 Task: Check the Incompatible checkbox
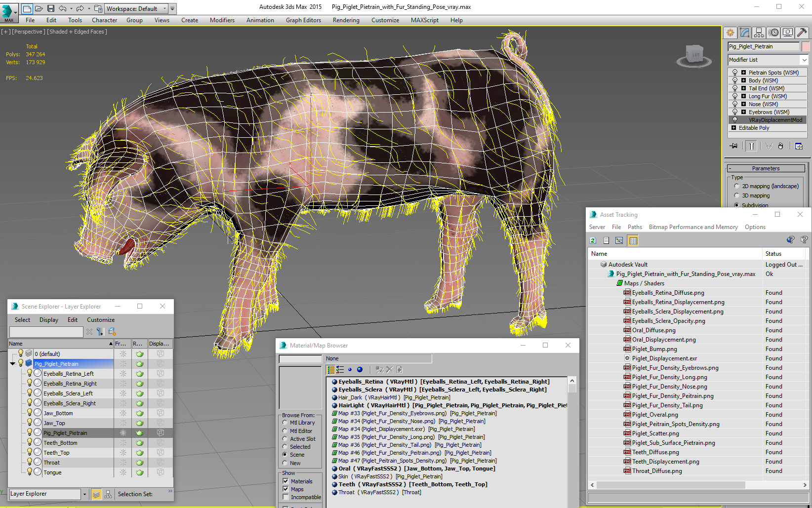tap(285, 497)
